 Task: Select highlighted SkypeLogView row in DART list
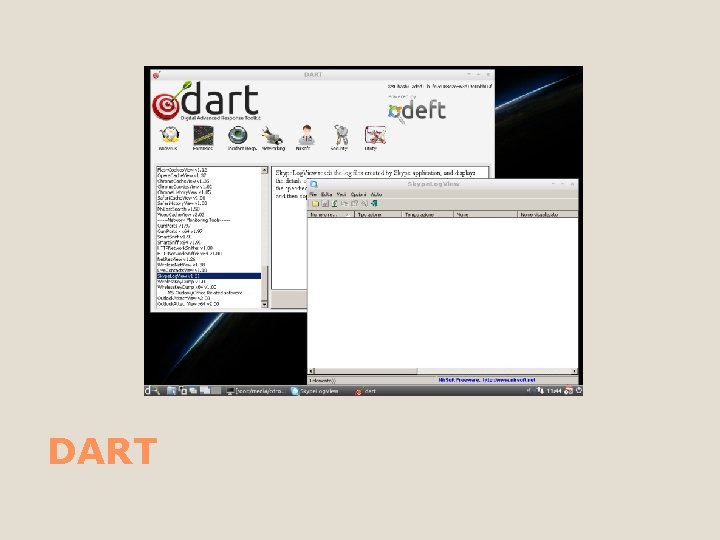pyautogui.click(x=209, y=276)
